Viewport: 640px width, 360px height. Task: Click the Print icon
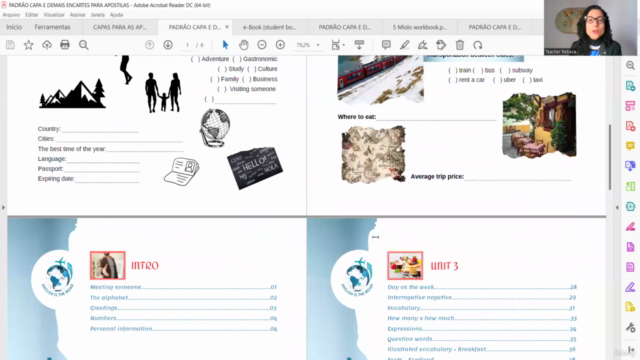click(65, 45)
